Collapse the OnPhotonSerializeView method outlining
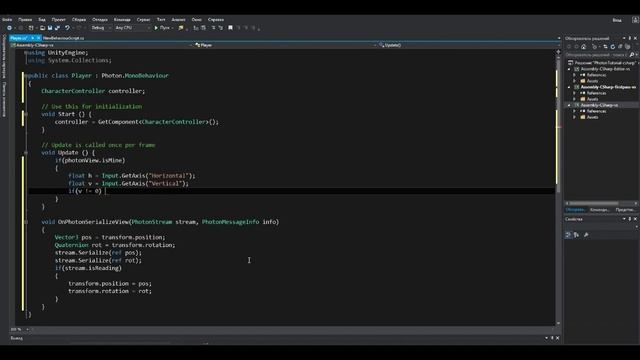 coord(26,222)
